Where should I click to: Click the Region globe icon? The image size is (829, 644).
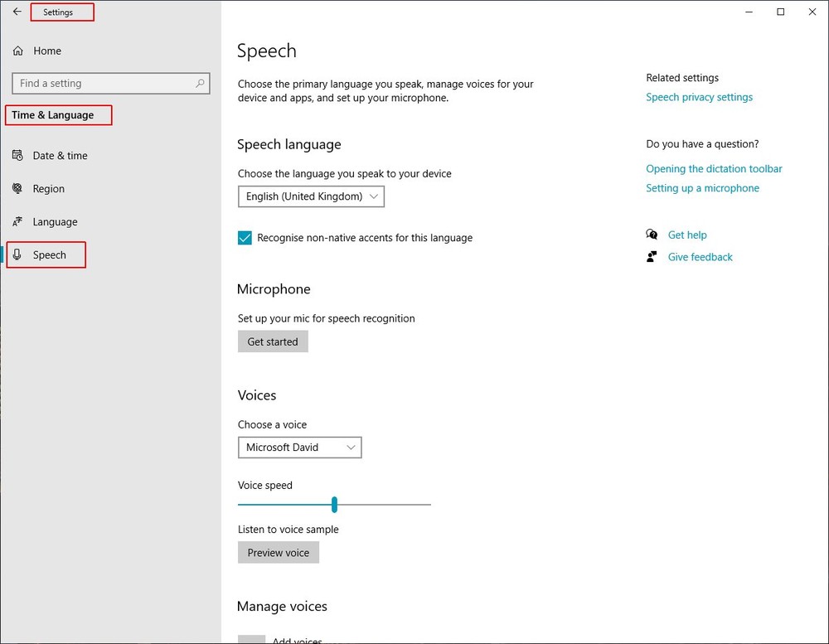pyautogui.click(x=17, y=188)
